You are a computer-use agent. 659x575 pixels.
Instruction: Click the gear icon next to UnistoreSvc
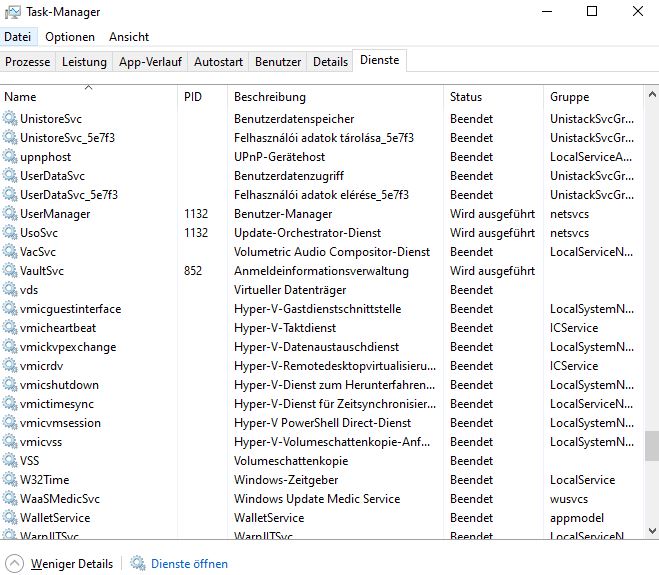point(10,118)
